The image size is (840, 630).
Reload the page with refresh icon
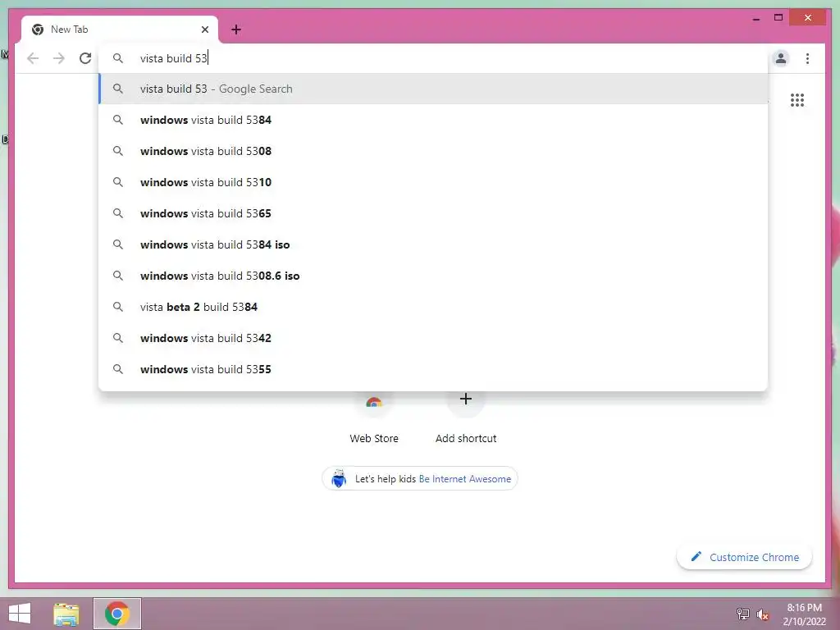point(85,58)
